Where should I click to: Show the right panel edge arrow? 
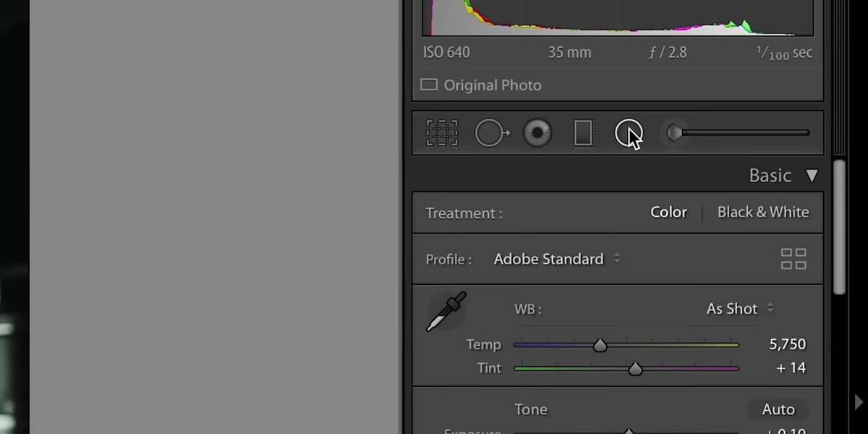[x=859, y=402]
